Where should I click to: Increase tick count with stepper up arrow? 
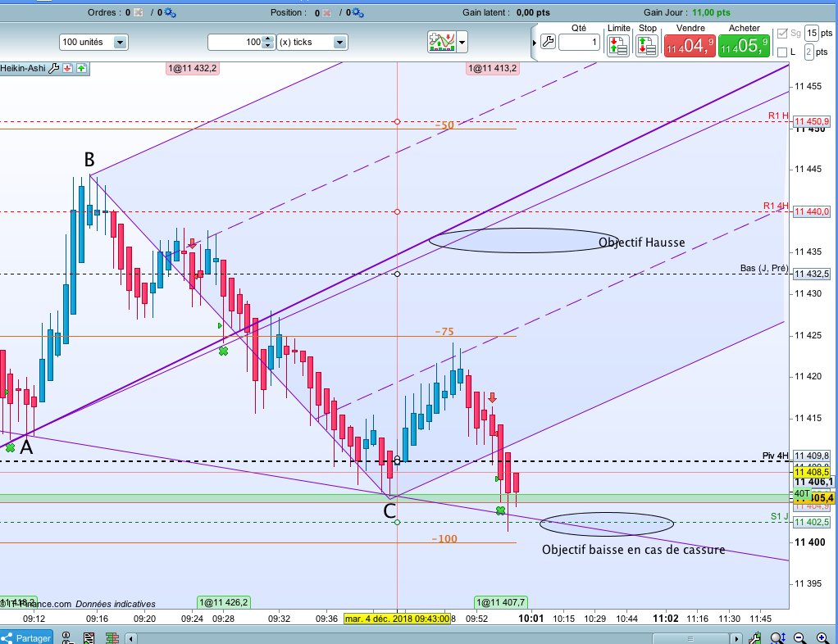click(268, 39)
